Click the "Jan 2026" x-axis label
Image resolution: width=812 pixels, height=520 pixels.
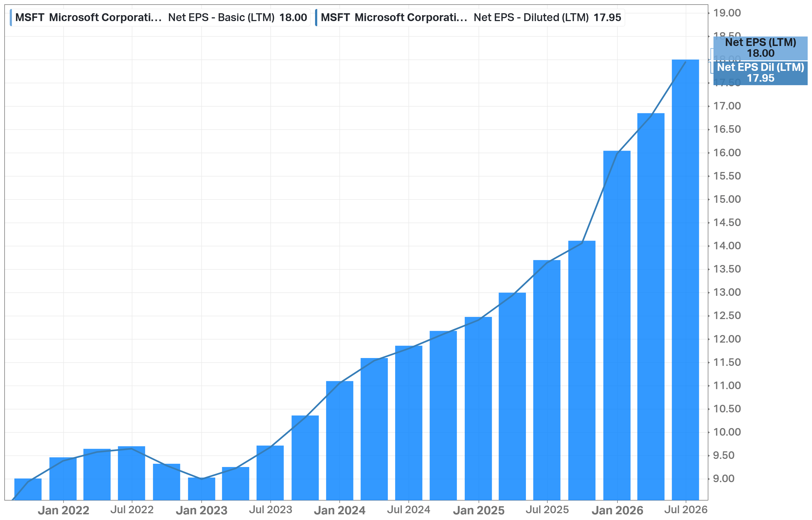617,510
